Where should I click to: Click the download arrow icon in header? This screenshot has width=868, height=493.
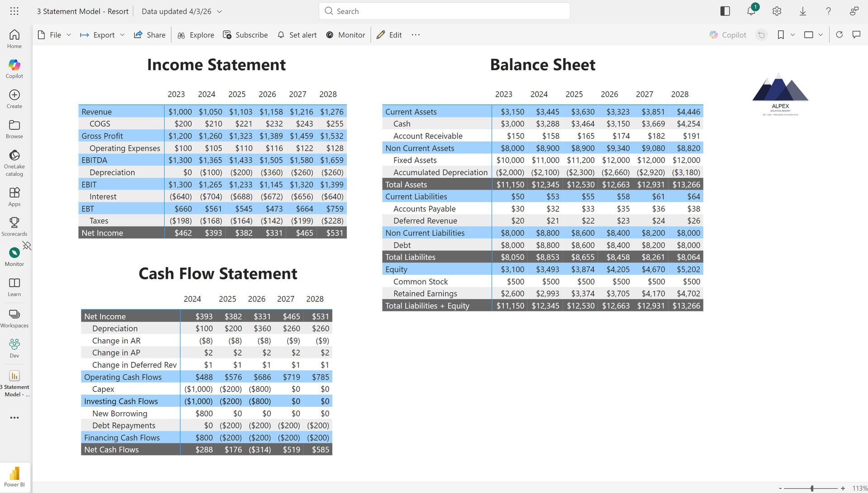tap(802, 11)
